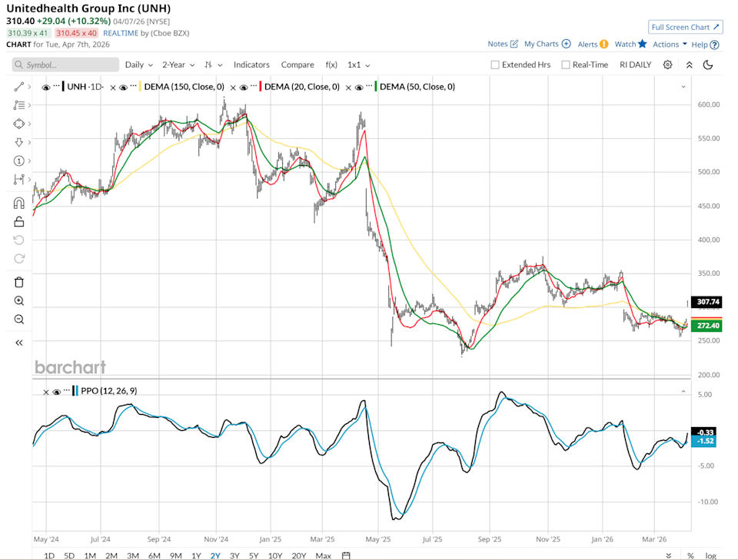The width and height of the screenshot is (738, 560).
Task: Open the Daily interval dropdown
Action: [137, 65]
